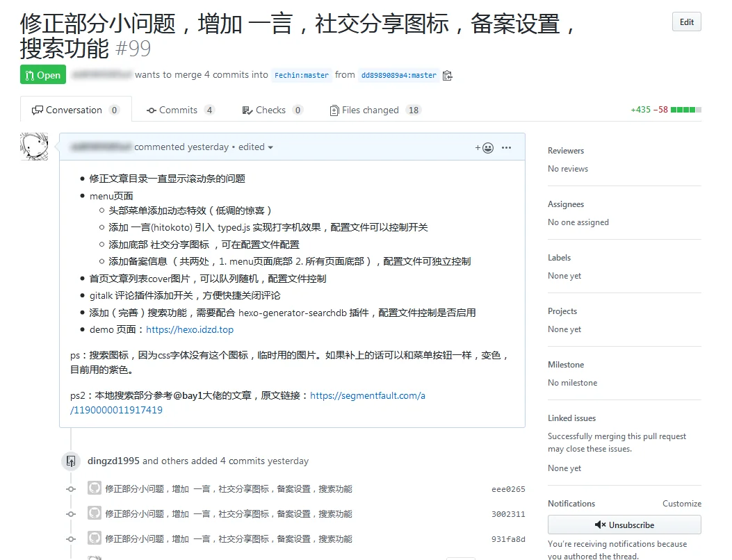Click the Unsubscribe button
This screenshot has height=560, width=732.
[x=625, y=525]
